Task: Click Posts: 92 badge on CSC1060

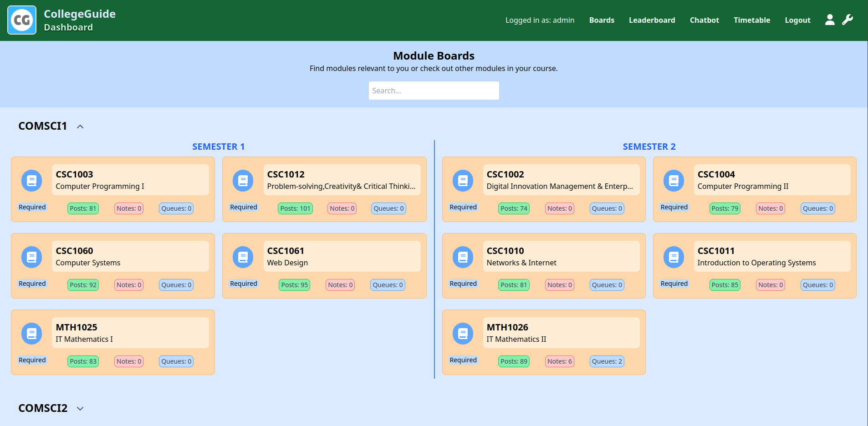Action: point(83,285)
